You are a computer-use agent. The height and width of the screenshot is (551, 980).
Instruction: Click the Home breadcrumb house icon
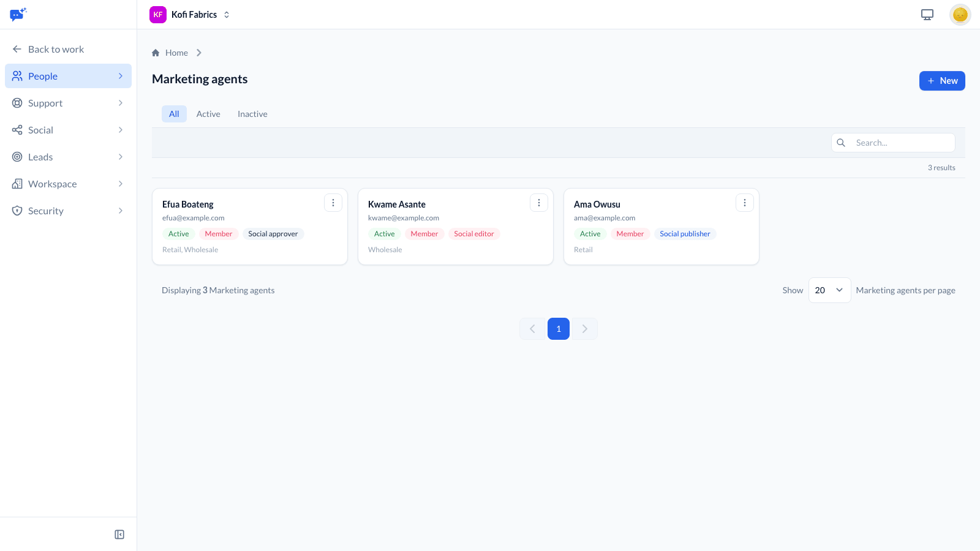(x=156, y=53)
